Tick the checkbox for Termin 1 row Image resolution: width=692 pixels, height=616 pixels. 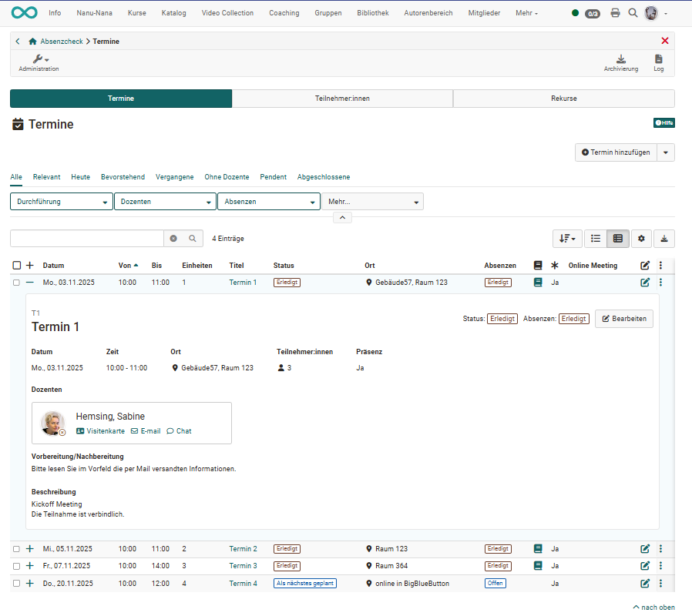[17, 283]
